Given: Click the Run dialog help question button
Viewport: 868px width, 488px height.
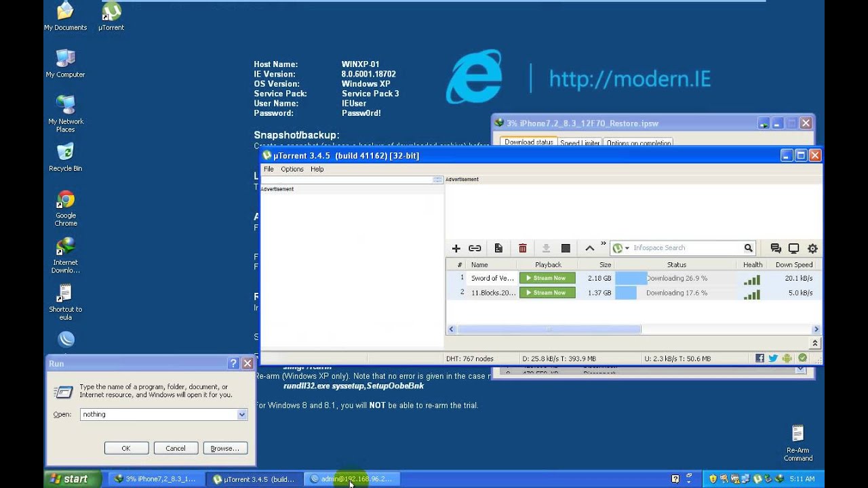Looking at the screenshot, I should coord(234,363).
